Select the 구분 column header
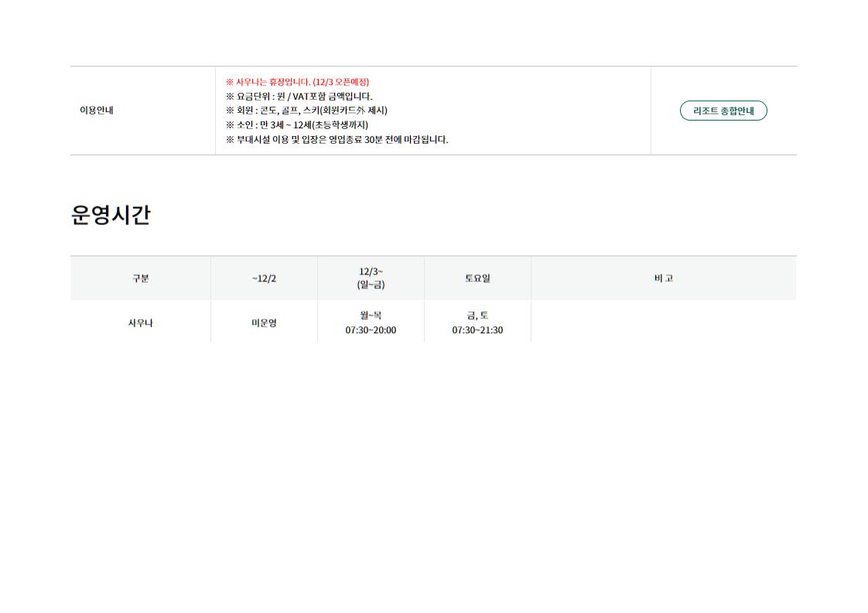The width and height of the screenshot is (868, 613). (140, 278)
